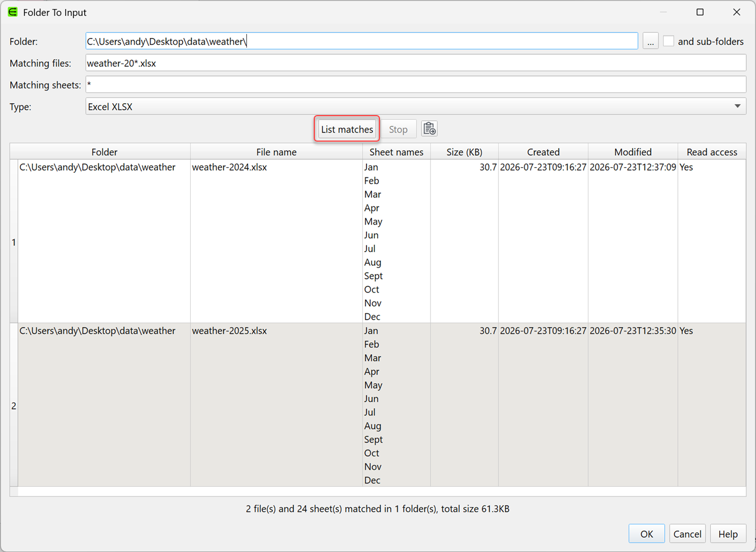Viewport: 756px width, 552px height.
Task: Click the Sept sheet of weather-2024.xlsx
Action: (373, 276)
